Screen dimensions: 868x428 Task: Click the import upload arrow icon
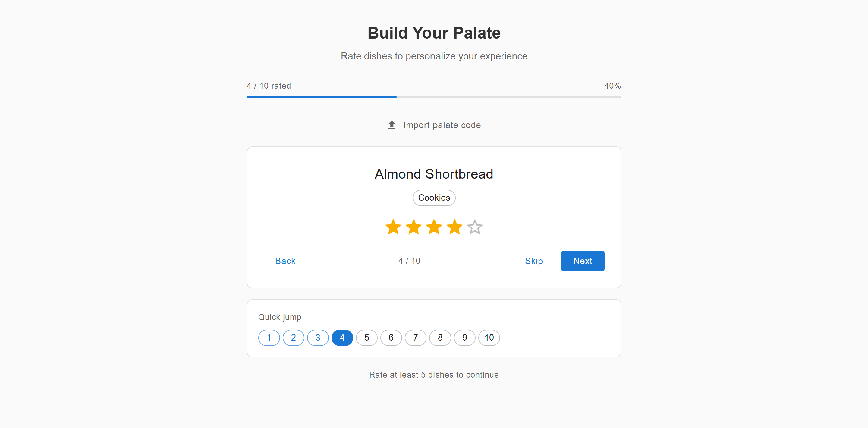click(x=392, y=125)
